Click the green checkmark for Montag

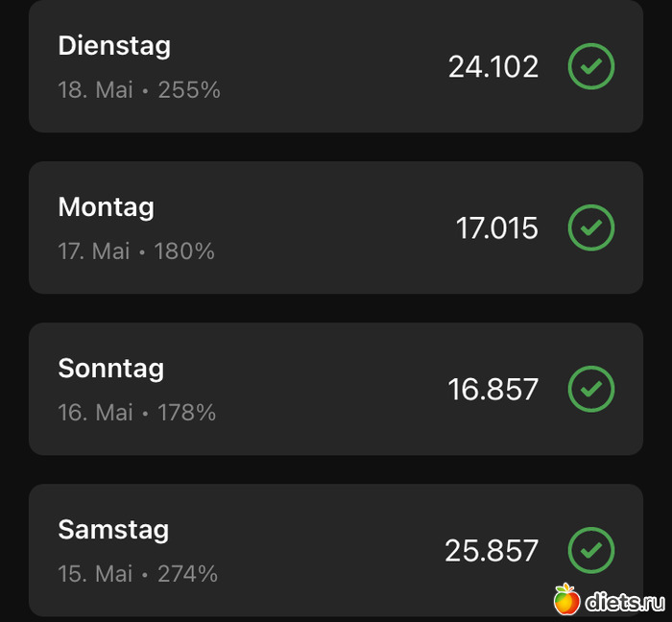590,228
